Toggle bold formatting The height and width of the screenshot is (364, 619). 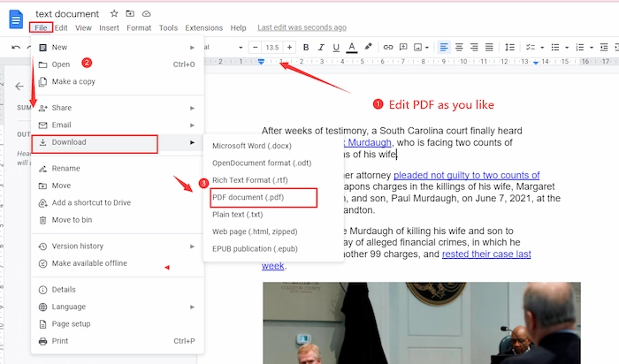click(x=306, y=48)
